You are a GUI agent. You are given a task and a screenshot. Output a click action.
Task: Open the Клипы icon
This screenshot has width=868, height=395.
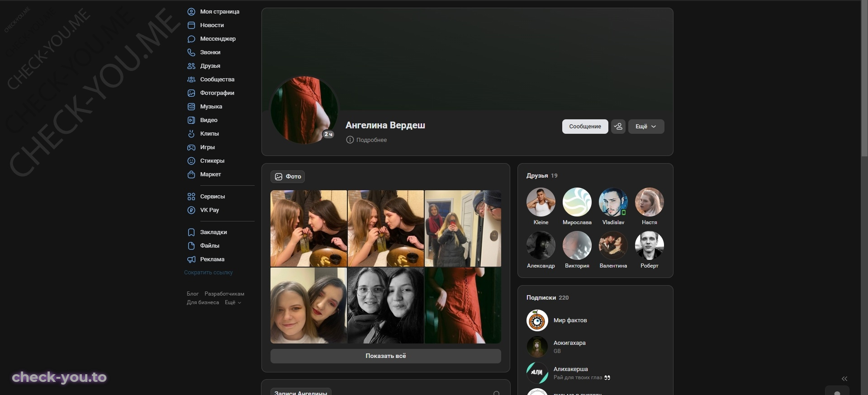point(191,134)
